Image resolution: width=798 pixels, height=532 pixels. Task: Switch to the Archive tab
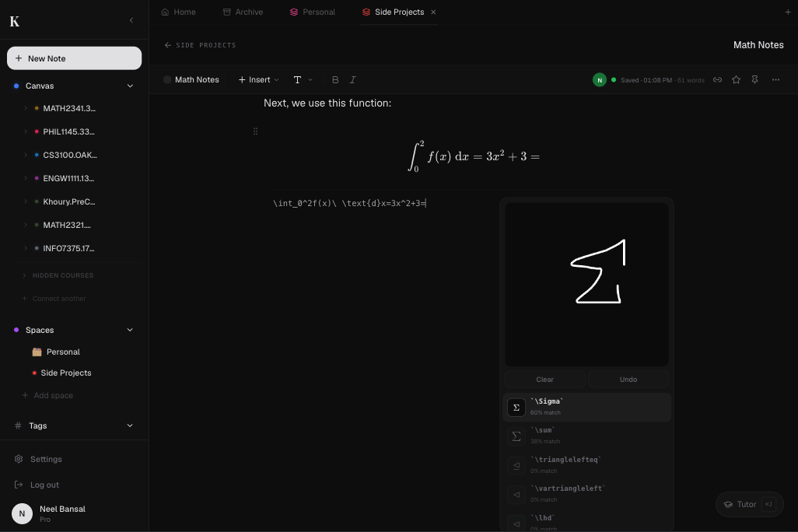click(243, 12)
